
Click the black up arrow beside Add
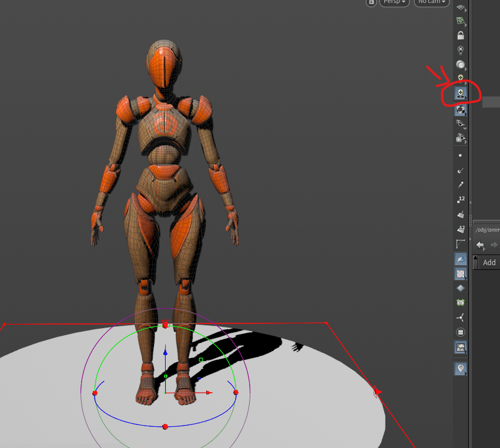tap(475, 258)
